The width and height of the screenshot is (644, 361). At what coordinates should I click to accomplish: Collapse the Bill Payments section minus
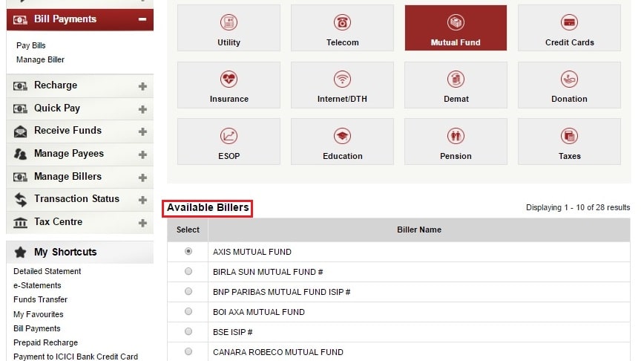(142, 19)
